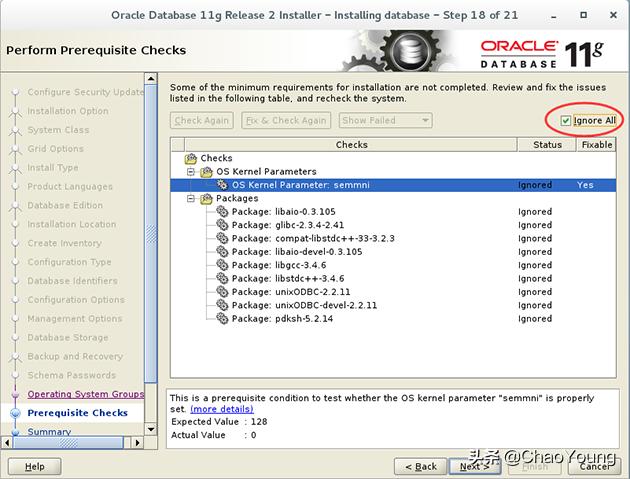Go to the Summary step
This screenshot has width=630, height=479.
[49, 432]
